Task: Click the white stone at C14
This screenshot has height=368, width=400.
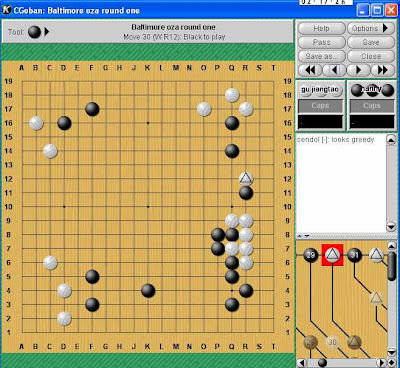Action: [x=50, y=151]
